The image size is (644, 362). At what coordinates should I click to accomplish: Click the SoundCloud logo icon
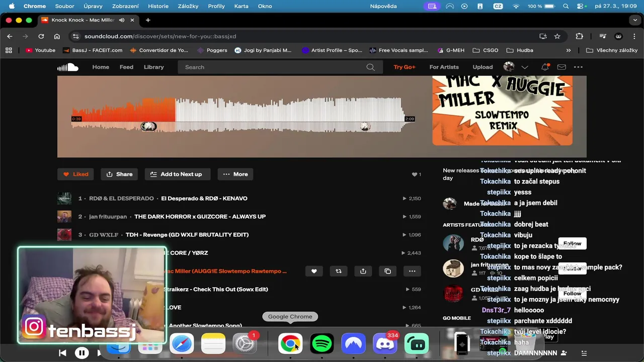click(x=68, y=67)
